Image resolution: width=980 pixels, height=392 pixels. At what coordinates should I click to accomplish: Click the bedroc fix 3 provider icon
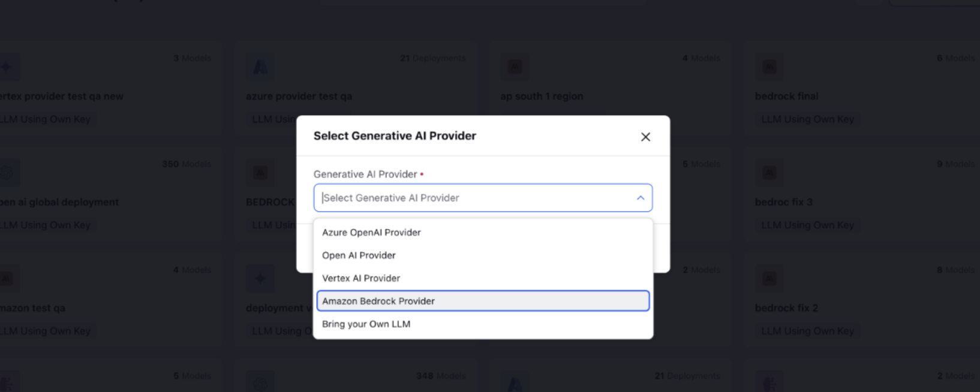point(769,173)
